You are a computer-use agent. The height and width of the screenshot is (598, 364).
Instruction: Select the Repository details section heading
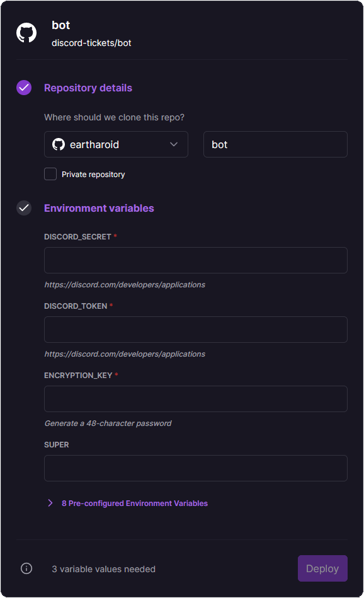[88, 88]
